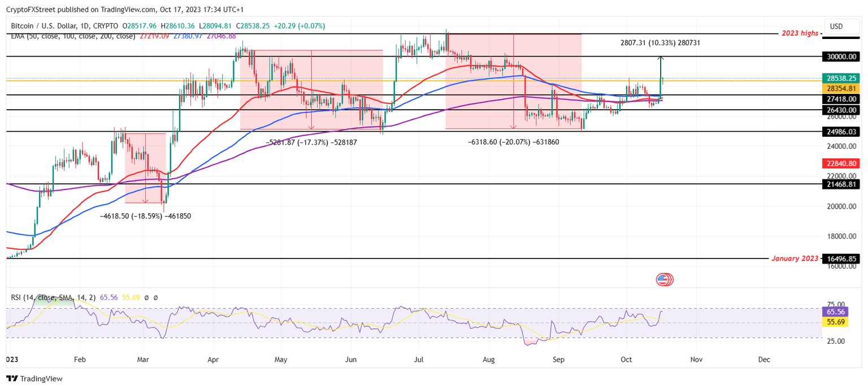
Task: Click the yellow 28354.81 price swatch
Action: 840,88
